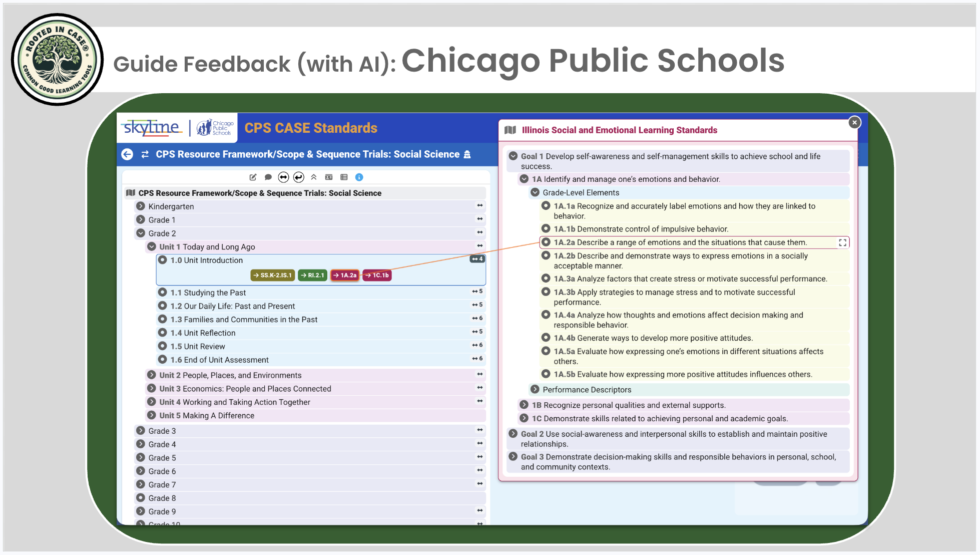
Task: Click the 4-associations badge on 1.0 Unit Introduction
Action: 477,259
